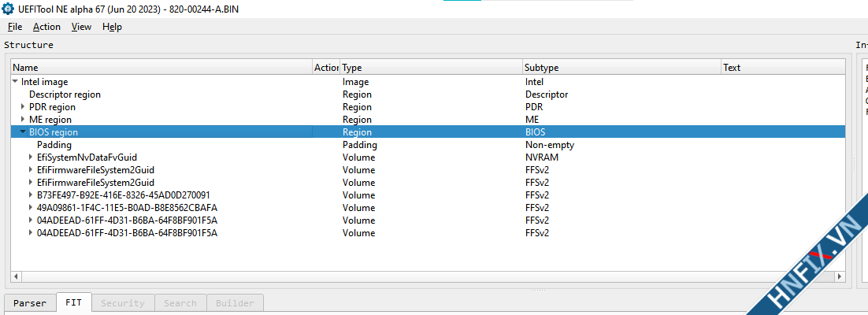Open the File menu
Screen dimensions: 868x315
click(15, 27)
